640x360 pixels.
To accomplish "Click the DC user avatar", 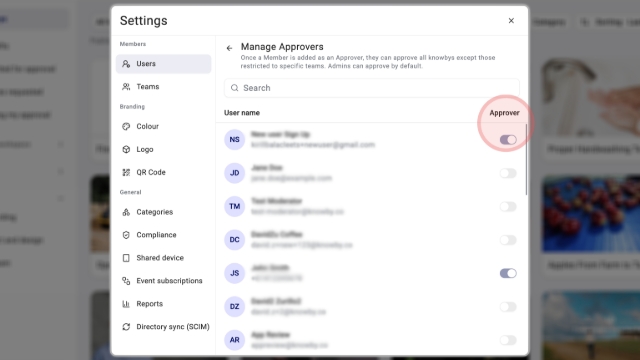I will (x=234, y=240).
